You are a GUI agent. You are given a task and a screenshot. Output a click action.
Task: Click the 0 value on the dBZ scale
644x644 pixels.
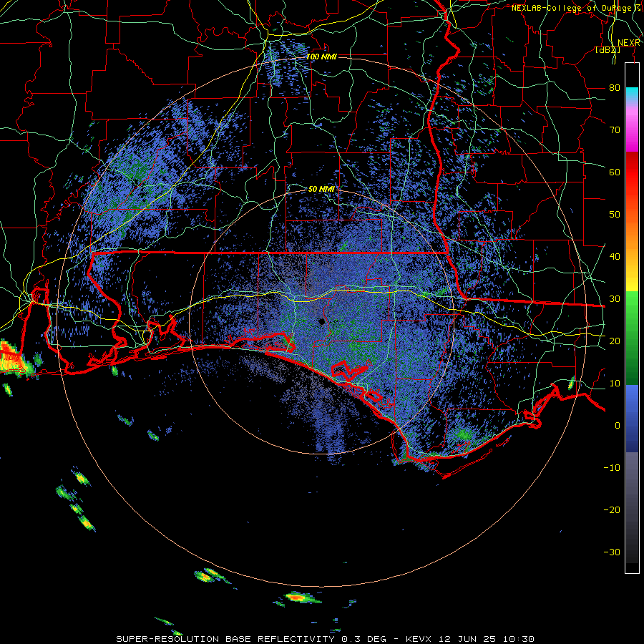(618, 426)
